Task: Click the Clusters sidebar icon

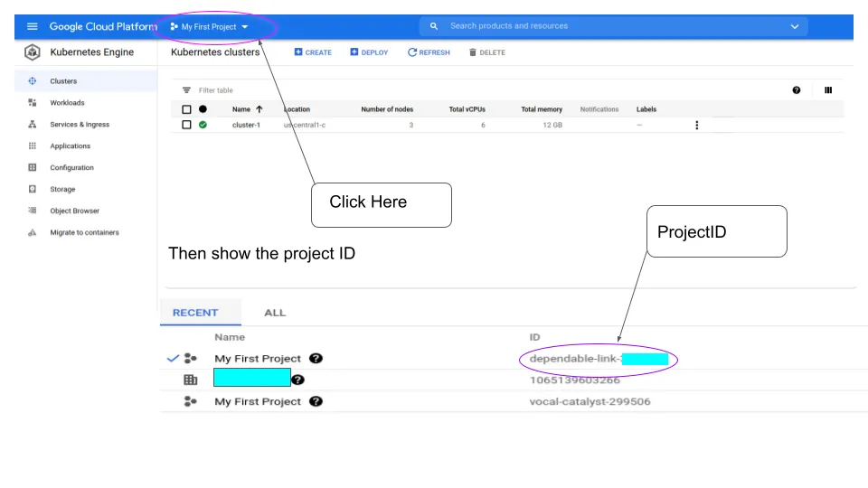Action: pyautogui.click(x=33, y=80)
